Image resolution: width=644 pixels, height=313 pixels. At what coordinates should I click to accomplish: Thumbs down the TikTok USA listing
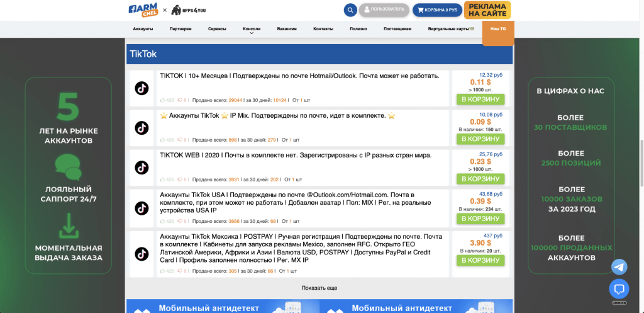point(180,222)
